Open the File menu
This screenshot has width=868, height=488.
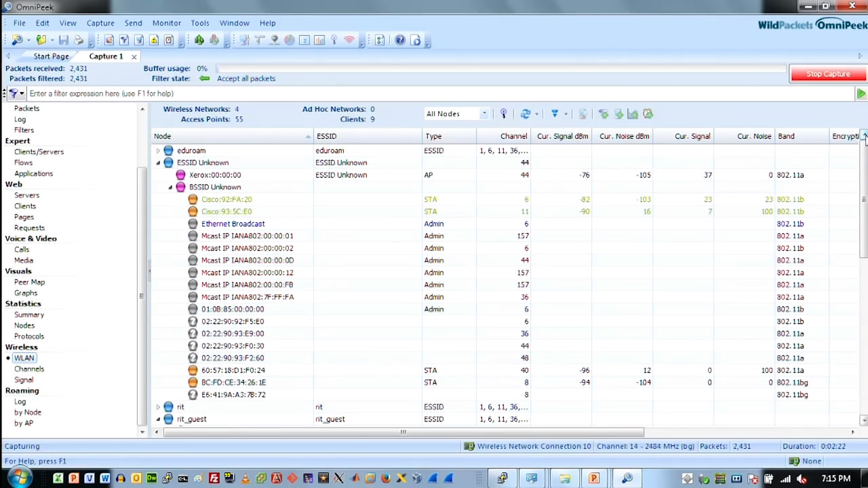click(20, 23)
